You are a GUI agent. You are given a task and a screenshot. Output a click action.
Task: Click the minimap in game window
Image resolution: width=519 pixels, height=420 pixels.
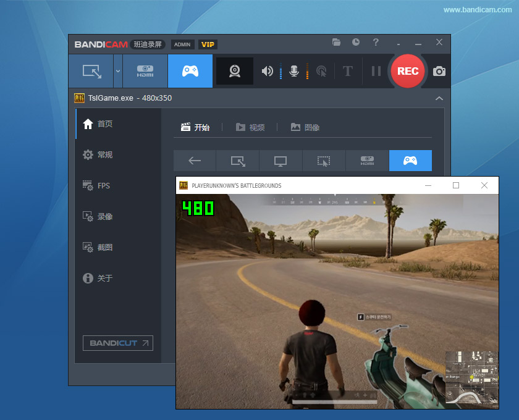tap(471, 377)
